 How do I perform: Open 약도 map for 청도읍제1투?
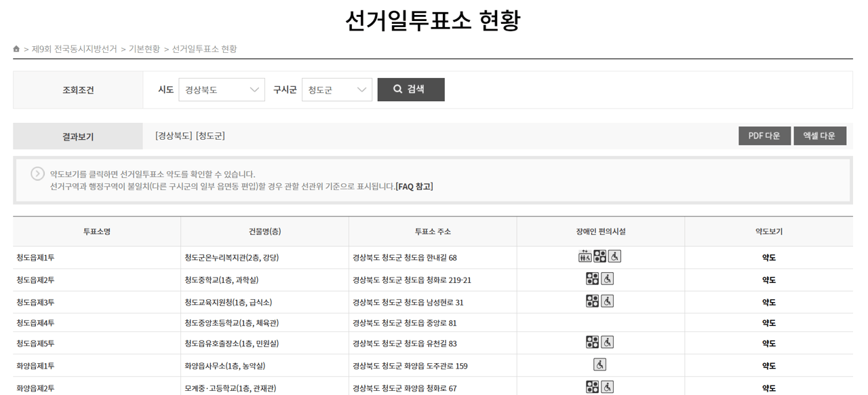[x=769, y=258]
